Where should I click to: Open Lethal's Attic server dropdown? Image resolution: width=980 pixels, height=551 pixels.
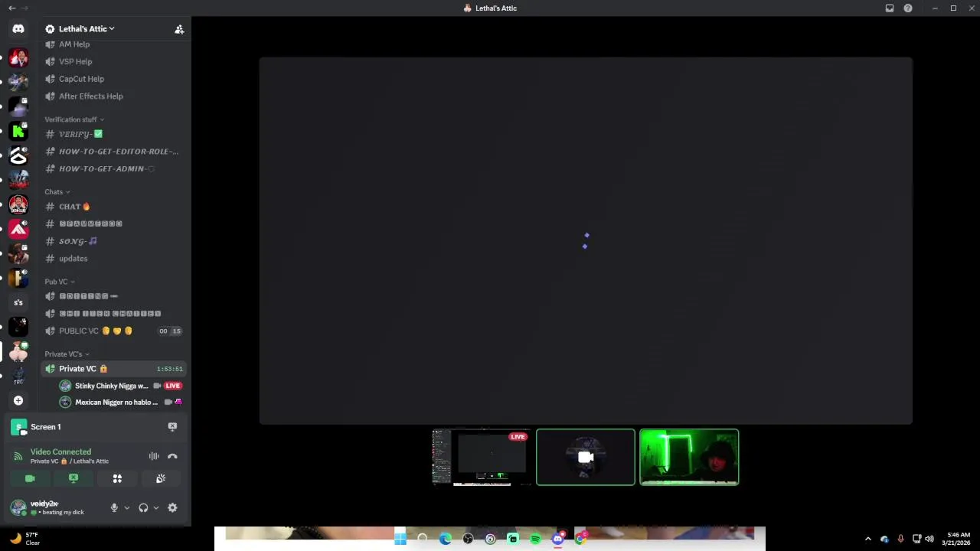click(x=87, y=29)
